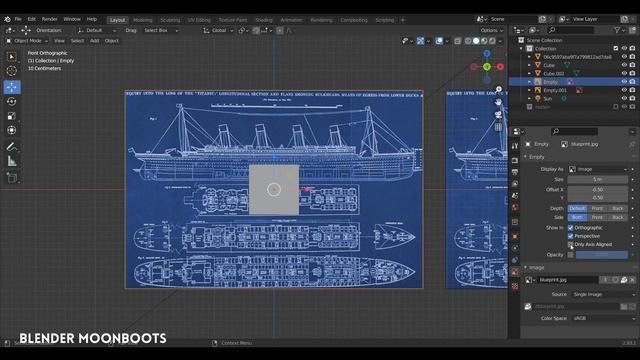The width and height of the screenshot is (640, 360).
Task: Select the Add Cube tool
Action: coord(11,178)
